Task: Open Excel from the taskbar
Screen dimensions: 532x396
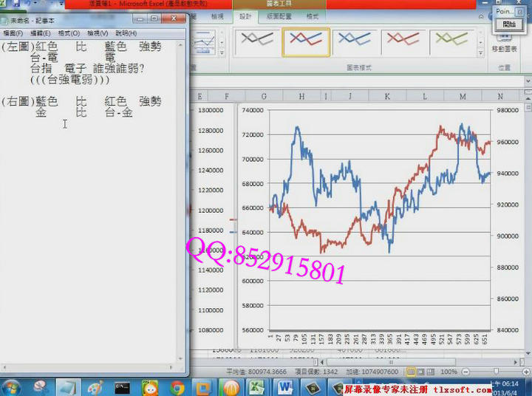Action: point(256,386)
